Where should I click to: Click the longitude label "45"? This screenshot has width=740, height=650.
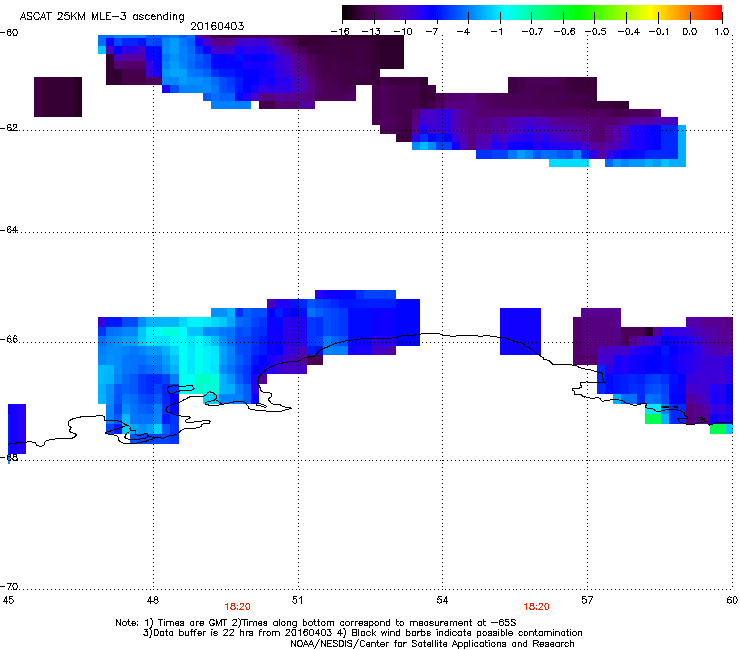click(8, 600)
